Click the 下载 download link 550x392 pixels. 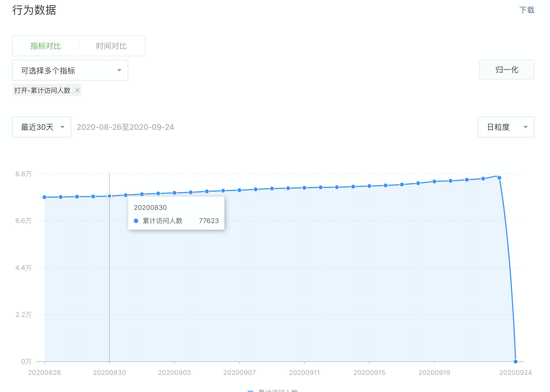click(x=527, y=10)
